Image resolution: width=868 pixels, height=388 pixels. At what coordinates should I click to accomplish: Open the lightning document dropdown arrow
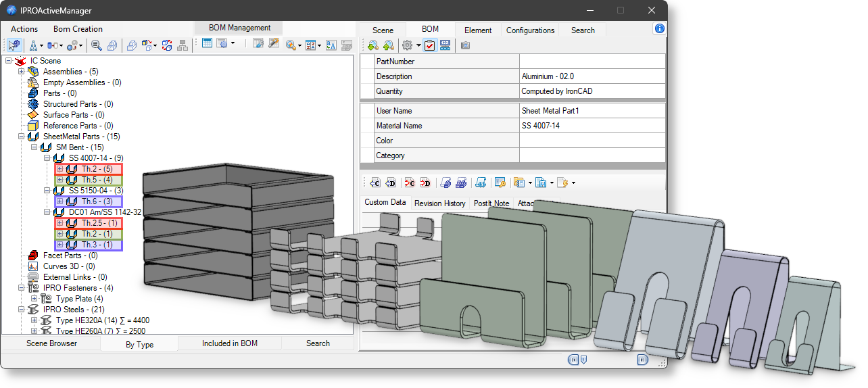(x=573, y=183)
